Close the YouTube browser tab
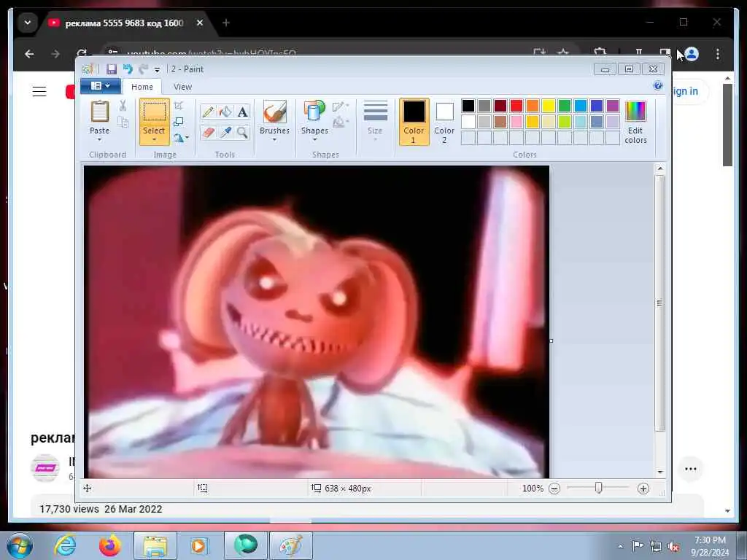Viewport: 747px width, 560px height. pos(200,23)
